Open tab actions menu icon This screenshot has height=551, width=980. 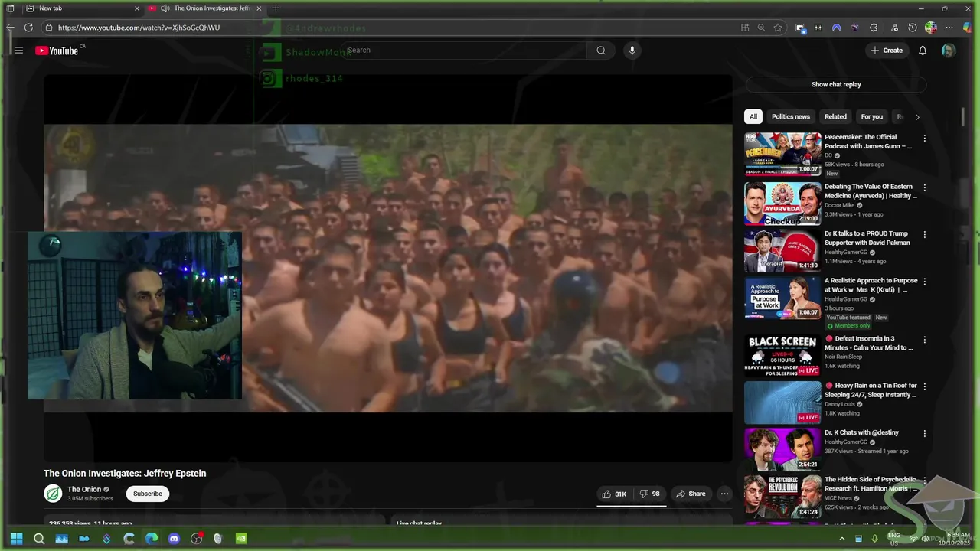coord(10,8)
